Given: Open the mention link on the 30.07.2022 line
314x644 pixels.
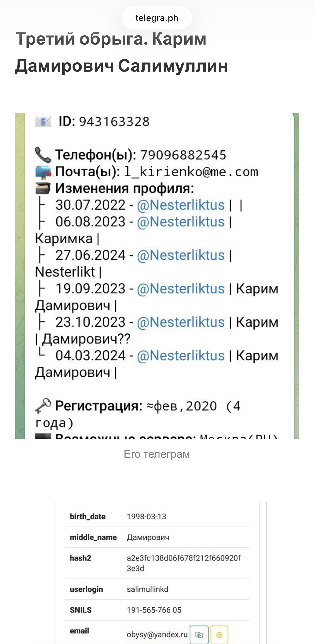Looking at the screenshot, I should [181, 205].
